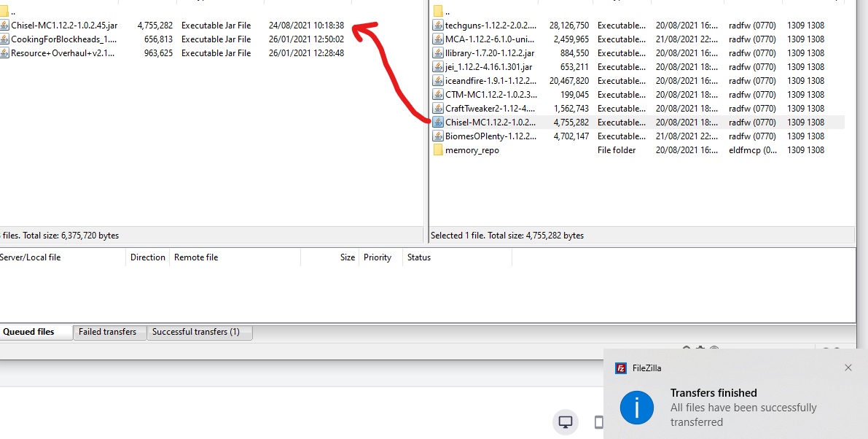Click the local date 24/08/2021 10:18:38
868x439 pixels.
click(306, 26)
